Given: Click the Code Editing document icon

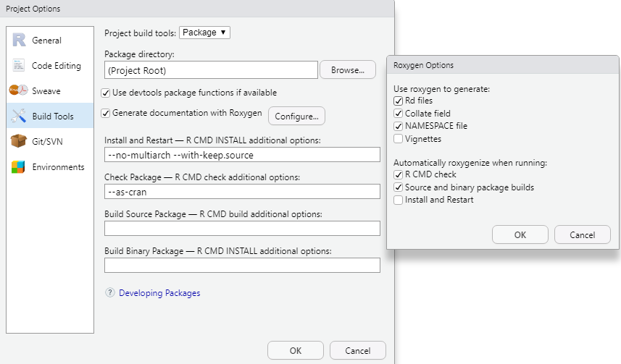Looking at the screenshot, I should [x=19, y=65].
